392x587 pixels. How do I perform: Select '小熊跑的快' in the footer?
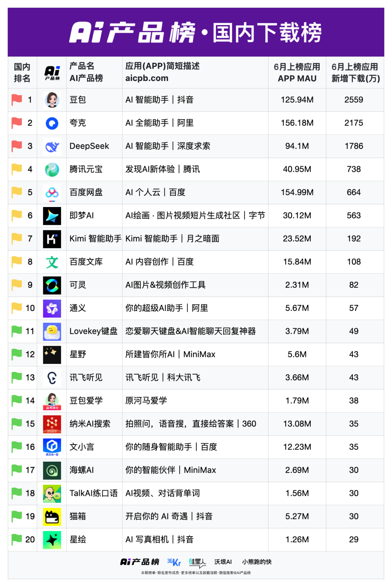[257, 562]
